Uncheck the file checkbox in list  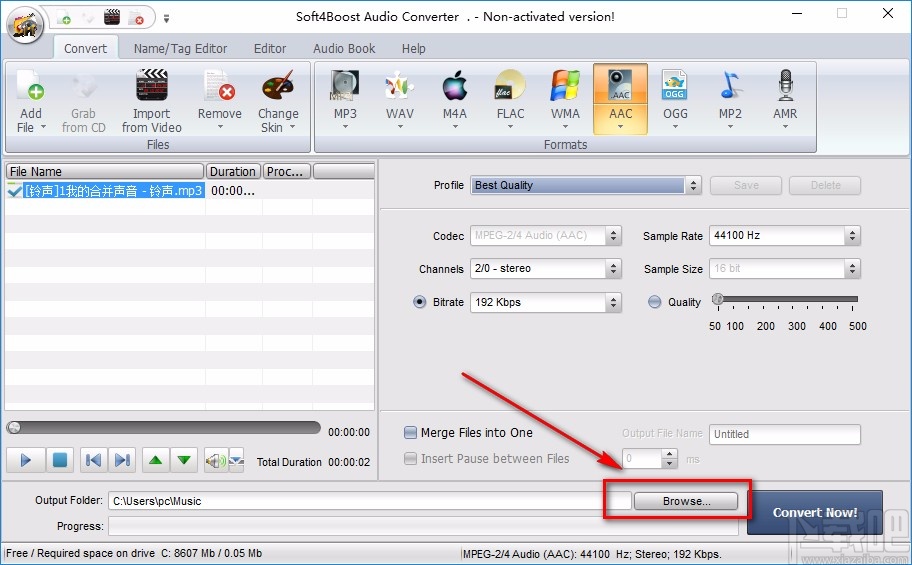coord(15,190)
